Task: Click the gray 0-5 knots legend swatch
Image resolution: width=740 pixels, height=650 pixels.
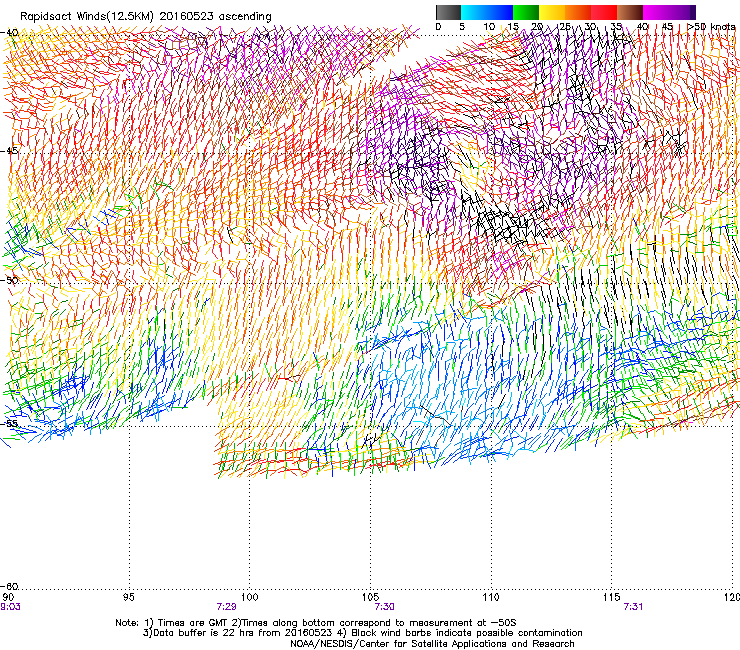Action: (x=448, y=12)
